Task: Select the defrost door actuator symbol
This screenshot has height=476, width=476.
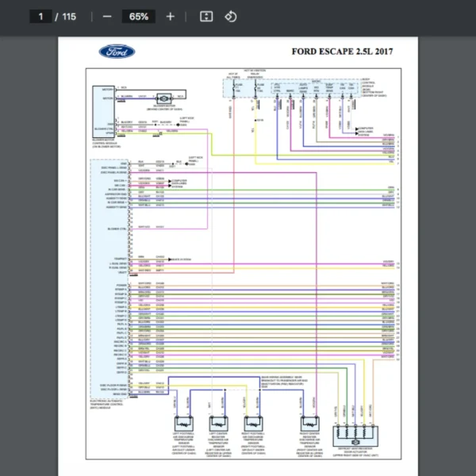Action: click(x=359, y=433)
